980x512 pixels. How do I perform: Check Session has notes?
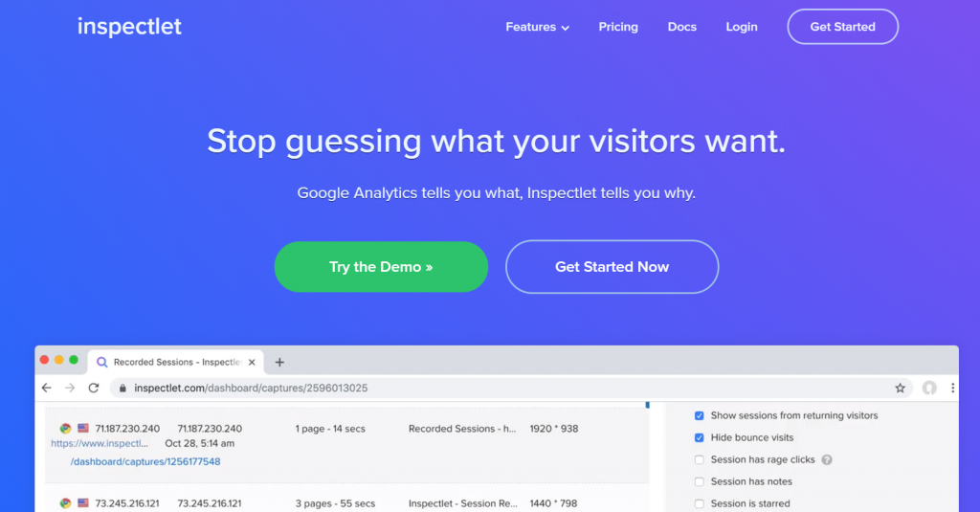click(x=700, y=481)
